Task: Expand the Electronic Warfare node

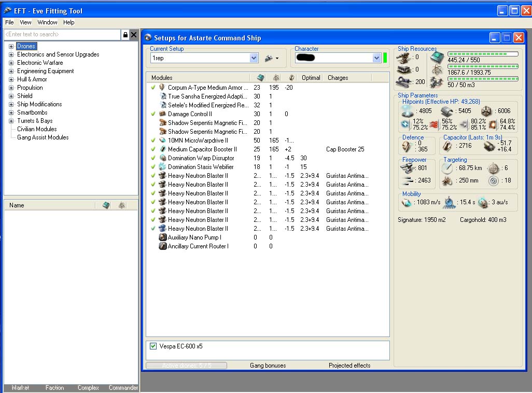Action: click(x=11, y=63)
